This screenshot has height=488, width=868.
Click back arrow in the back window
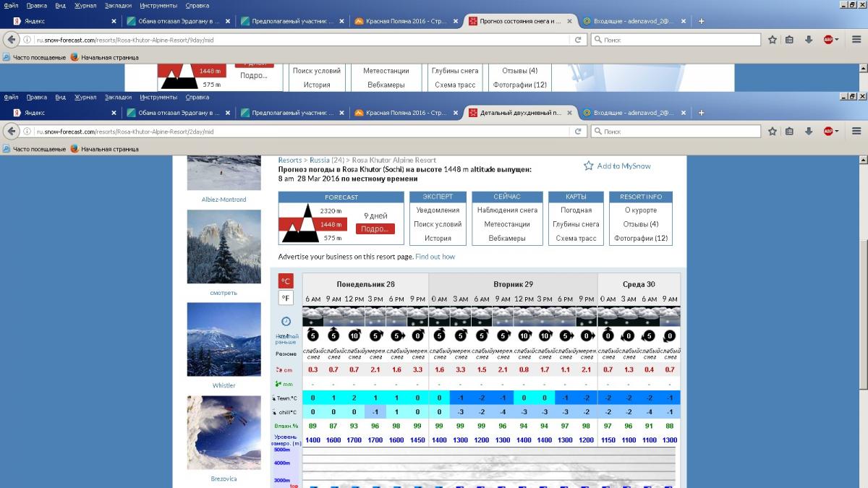point(12,40)
